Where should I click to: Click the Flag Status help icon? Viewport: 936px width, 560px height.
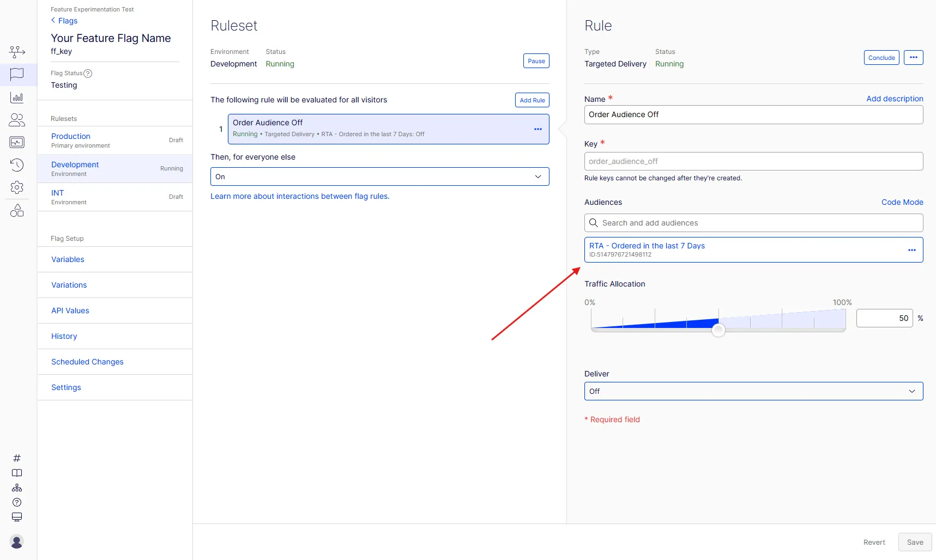point(88,74)
